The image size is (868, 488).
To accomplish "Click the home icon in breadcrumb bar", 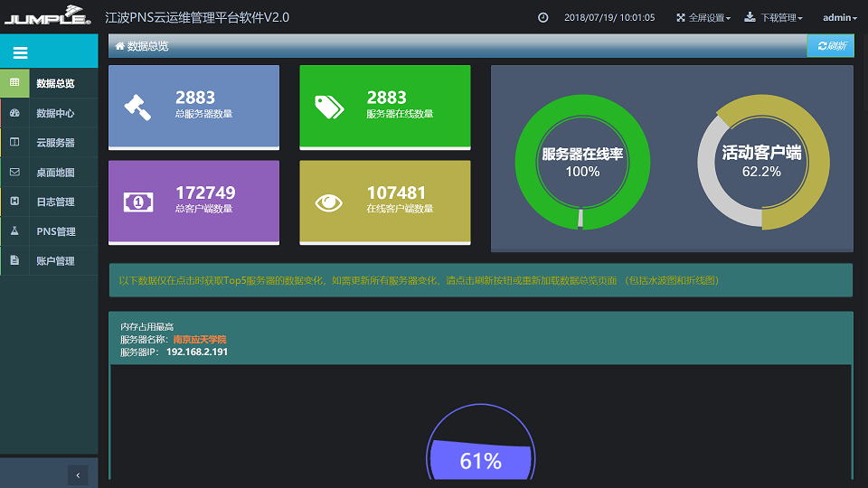I will point(119,46).
